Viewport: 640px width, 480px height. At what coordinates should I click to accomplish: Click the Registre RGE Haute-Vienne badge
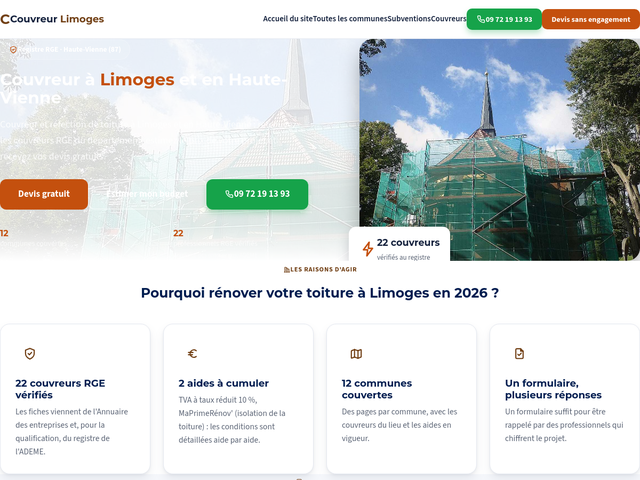click(65, 49)
